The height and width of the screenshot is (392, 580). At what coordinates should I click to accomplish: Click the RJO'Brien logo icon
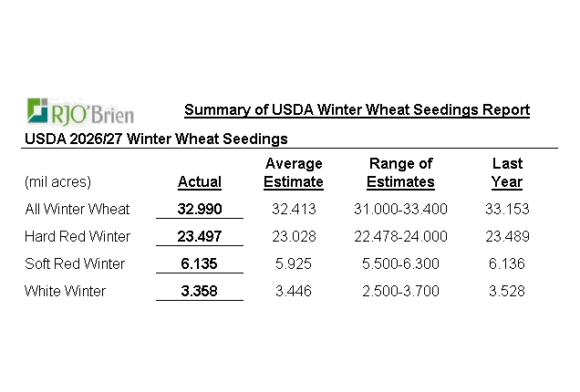(x=40, y=111)
